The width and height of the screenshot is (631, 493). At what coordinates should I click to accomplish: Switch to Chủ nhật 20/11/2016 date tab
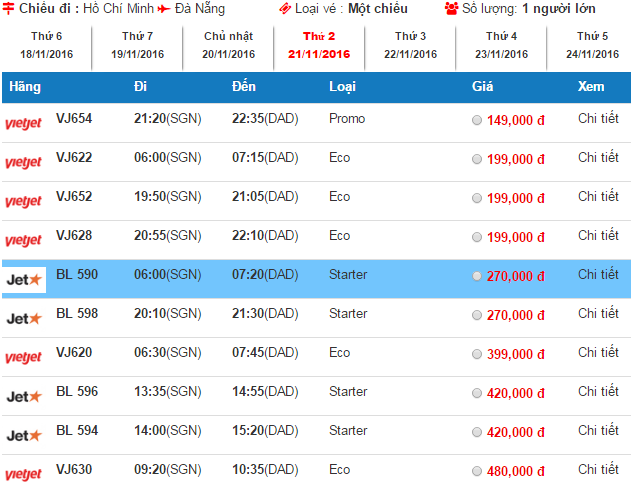(x=229, y=45)
